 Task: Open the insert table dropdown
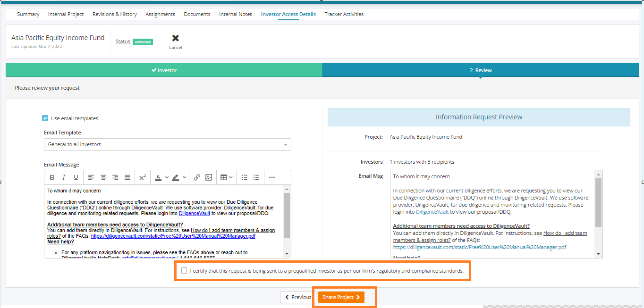[x=227, y=177]
